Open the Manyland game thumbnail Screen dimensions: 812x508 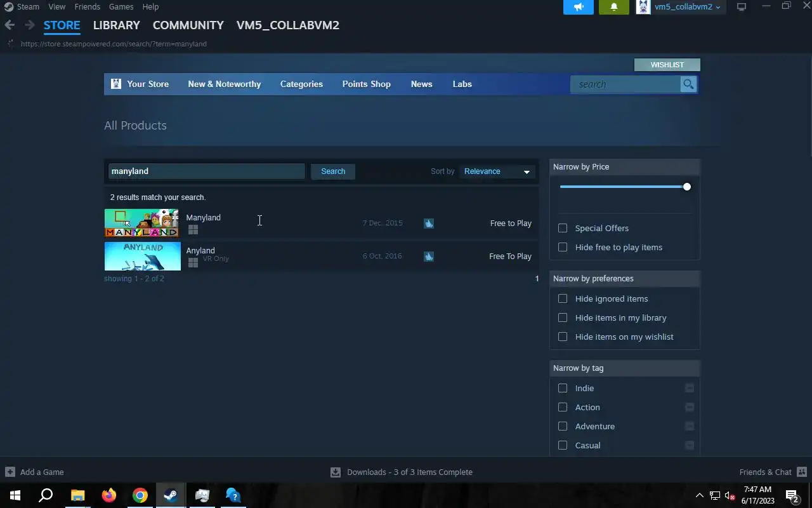tap(142, 224)
